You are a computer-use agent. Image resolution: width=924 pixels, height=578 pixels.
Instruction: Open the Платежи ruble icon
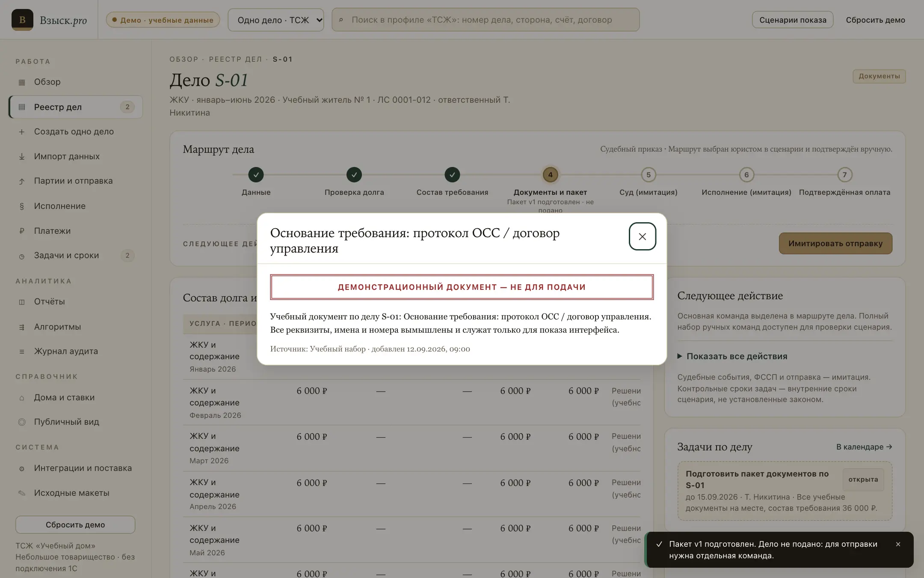click(x=22, y=231)
